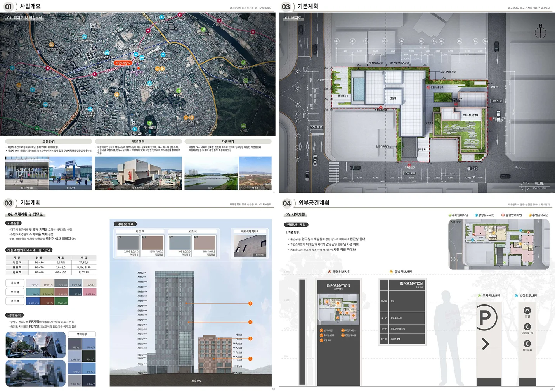Pick the 7.5RP 7/6 pink swatch

(89, 292)
